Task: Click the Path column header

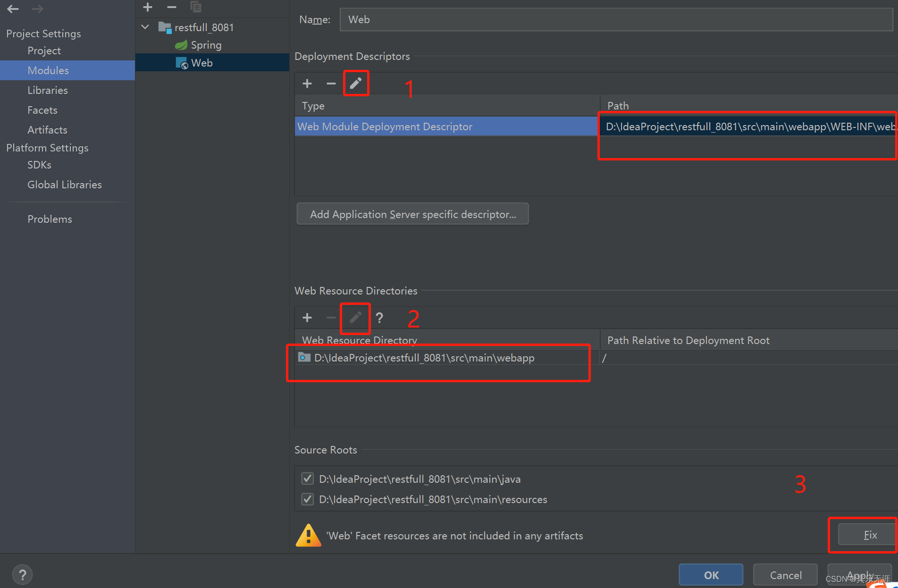Action: pyautogui.click(x=749, y=106)
